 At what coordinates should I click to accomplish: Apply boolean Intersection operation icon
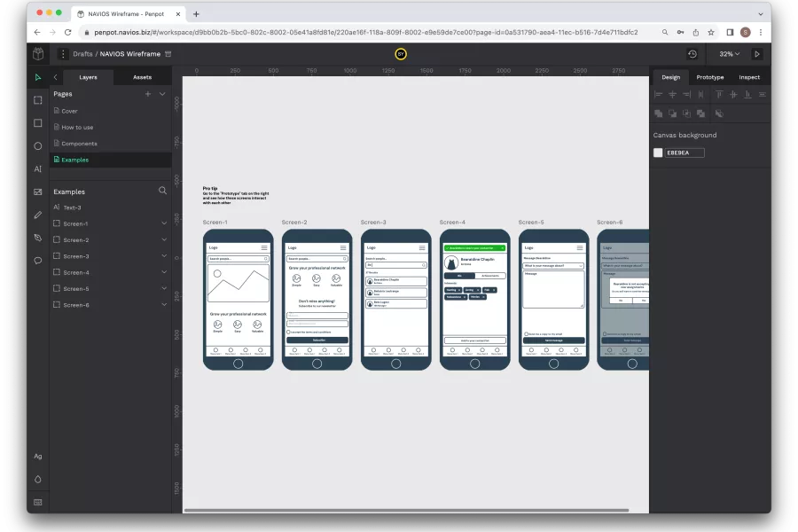686,113
